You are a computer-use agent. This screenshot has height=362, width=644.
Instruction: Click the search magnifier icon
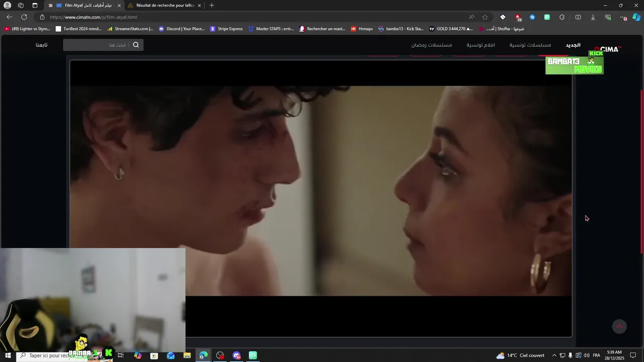136,45
